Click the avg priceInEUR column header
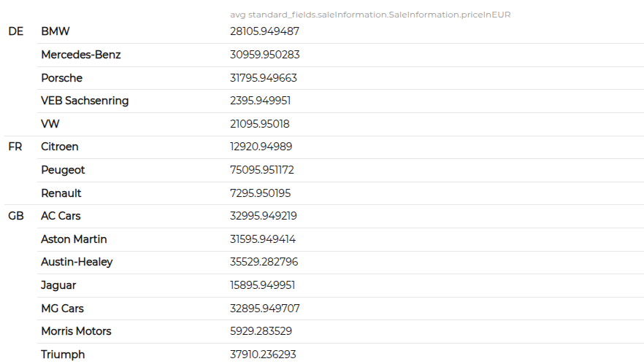Viewport: 644px width, 364px height. (370, 15)
